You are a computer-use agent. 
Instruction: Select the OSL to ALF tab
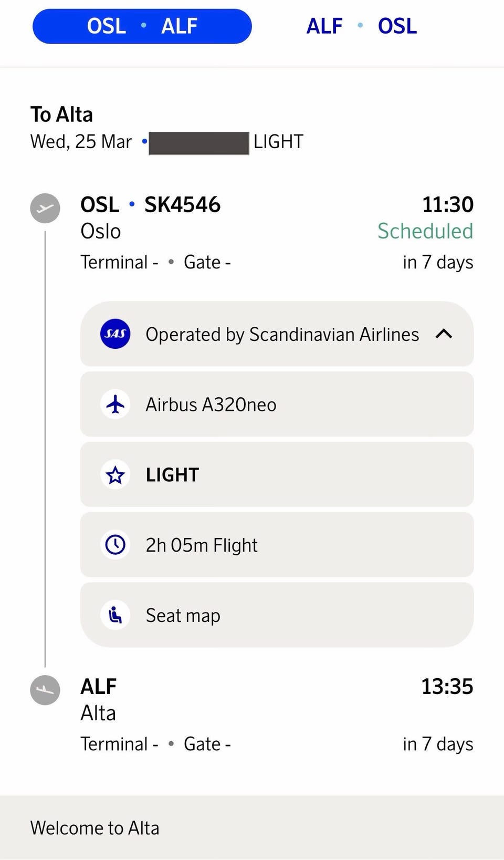coord(142,26)
